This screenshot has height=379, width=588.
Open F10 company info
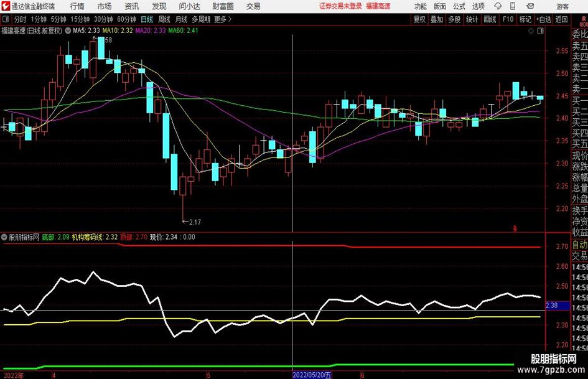(x=508, y=19)
